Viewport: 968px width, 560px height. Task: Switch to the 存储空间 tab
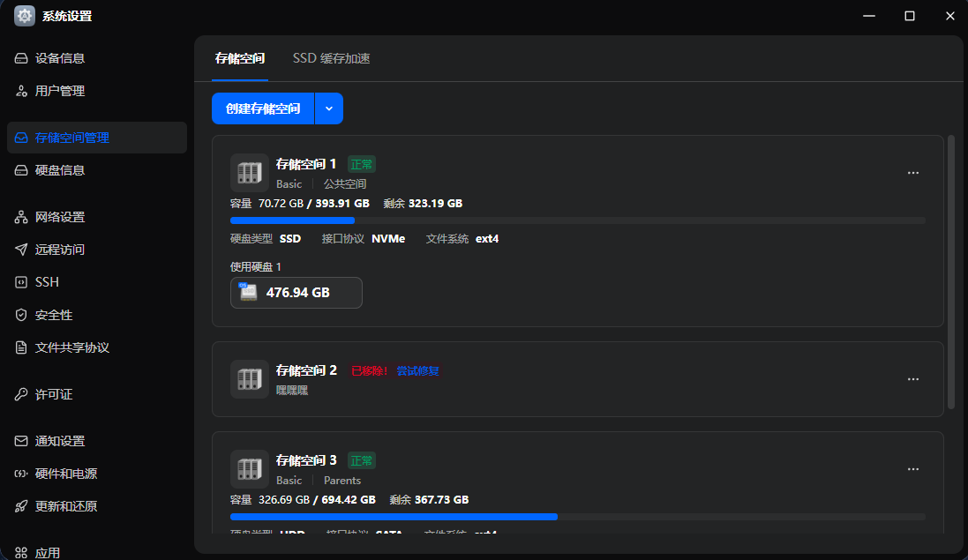pos(239,58)
